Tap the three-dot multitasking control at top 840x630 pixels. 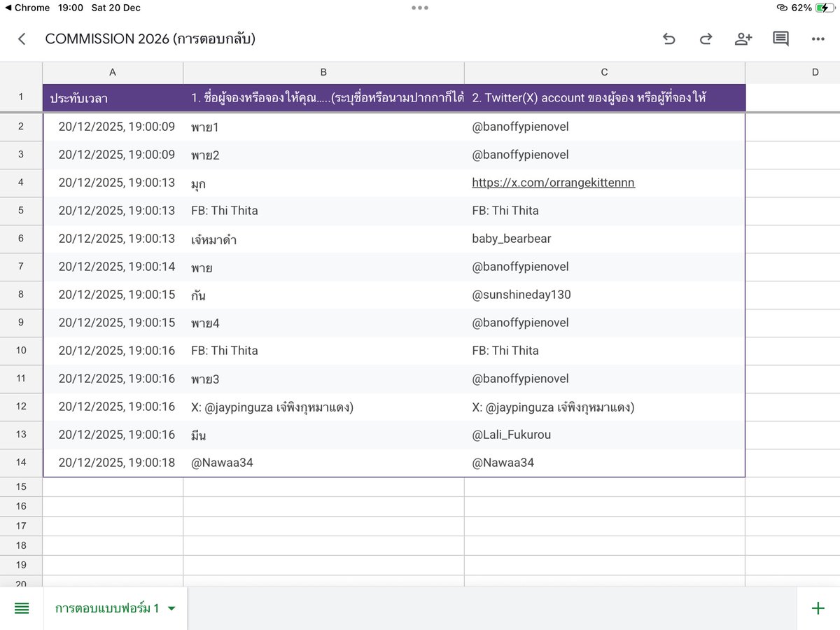[420, 8]
